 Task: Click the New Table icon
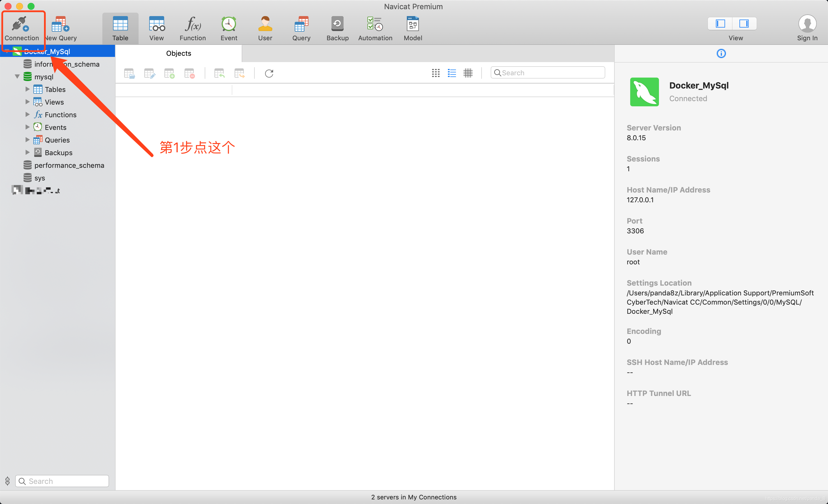click(169, 73)
